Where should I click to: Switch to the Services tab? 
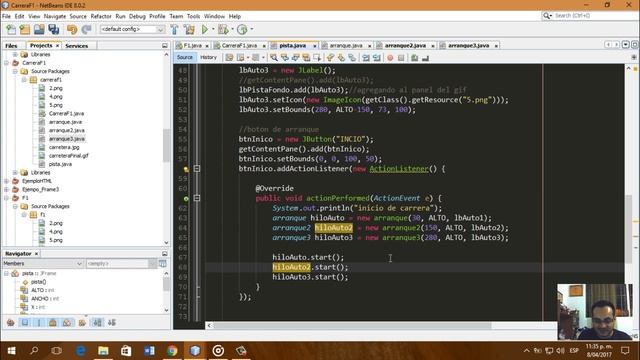pyautogui.click(x=76, y=46)
